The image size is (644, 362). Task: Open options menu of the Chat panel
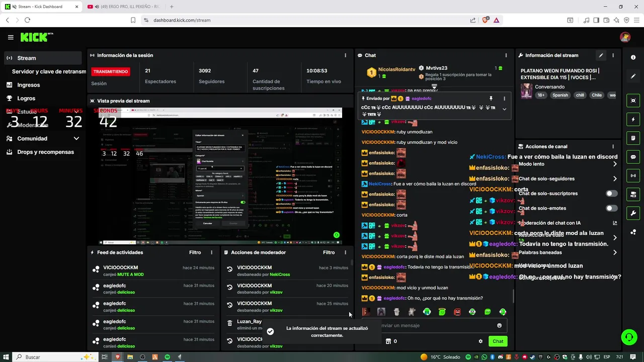pos(506,55)
